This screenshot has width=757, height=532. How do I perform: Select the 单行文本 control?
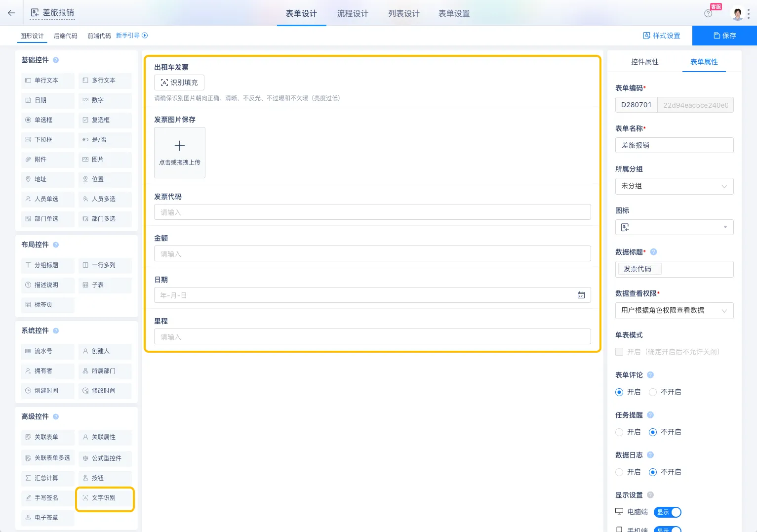(48, 81)
